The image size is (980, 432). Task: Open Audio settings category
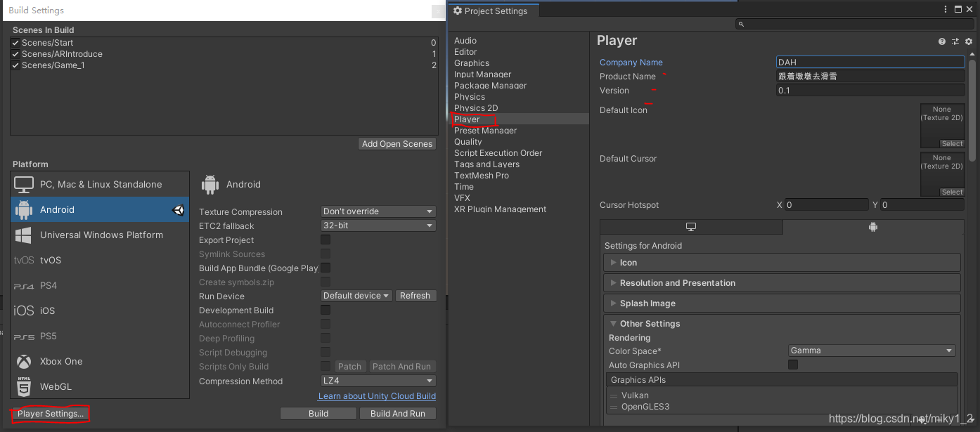point(465,41)
